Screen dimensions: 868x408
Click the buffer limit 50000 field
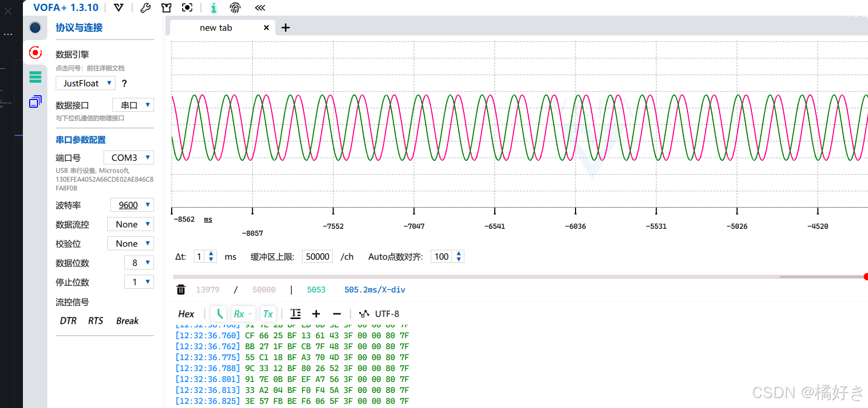[x=317, y=257]
